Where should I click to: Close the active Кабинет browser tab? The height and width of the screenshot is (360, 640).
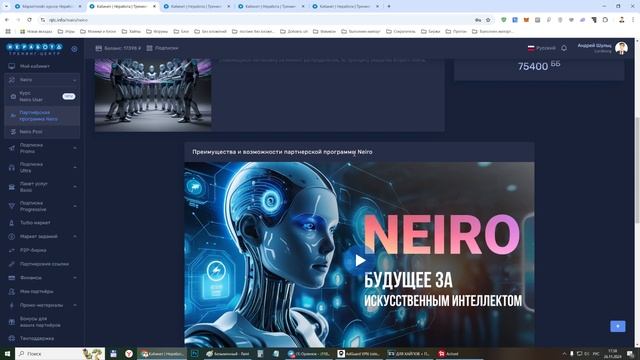(x=154, y=7)
